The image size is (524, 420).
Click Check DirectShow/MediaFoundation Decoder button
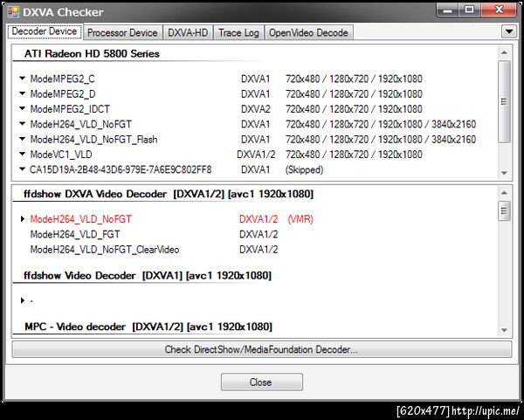coord(262,349)
